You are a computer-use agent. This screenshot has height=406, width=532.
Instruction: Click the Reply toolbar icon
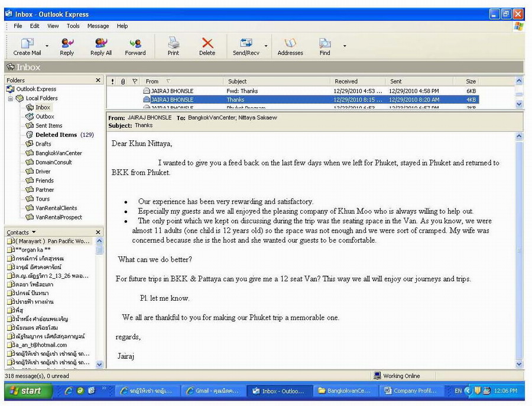coord(67,46)
